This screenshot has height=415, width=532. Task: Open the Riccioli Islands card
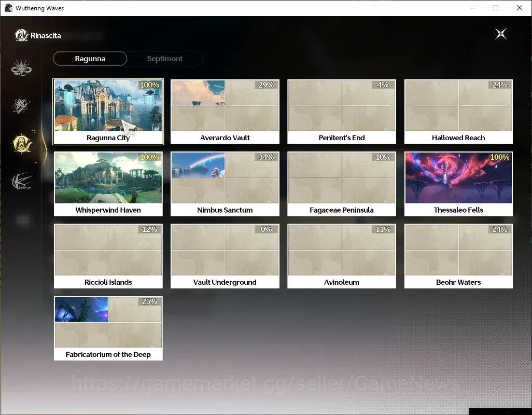pyautogui.click(x=108, y=256)
